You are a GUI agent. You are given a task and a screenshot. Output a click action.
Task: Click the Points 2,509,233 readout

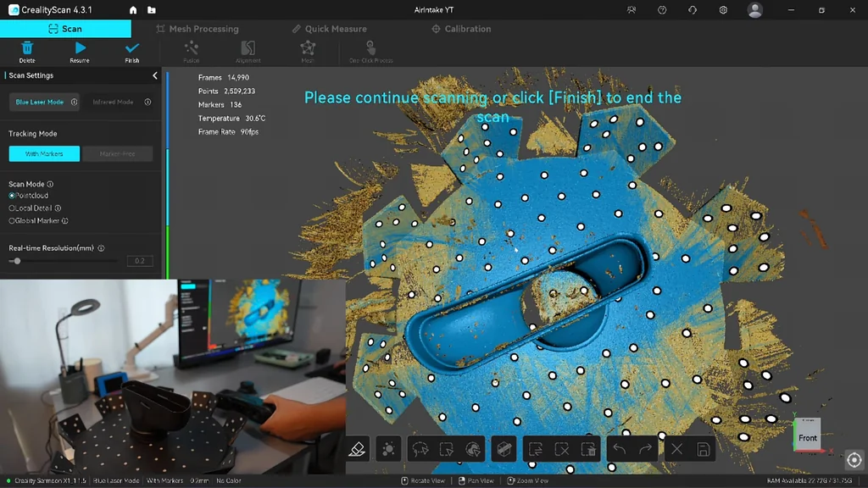(x=226, y=91)
